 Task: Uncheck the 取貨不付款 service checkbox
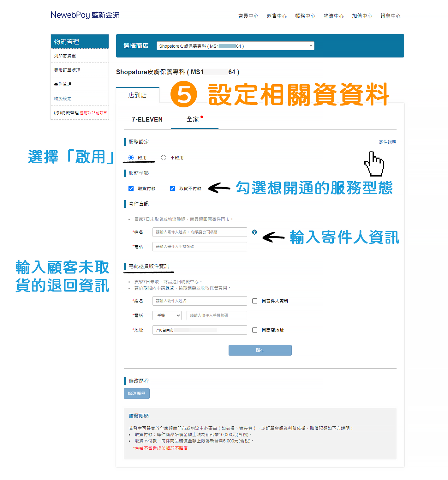click(x=172, y=188)
